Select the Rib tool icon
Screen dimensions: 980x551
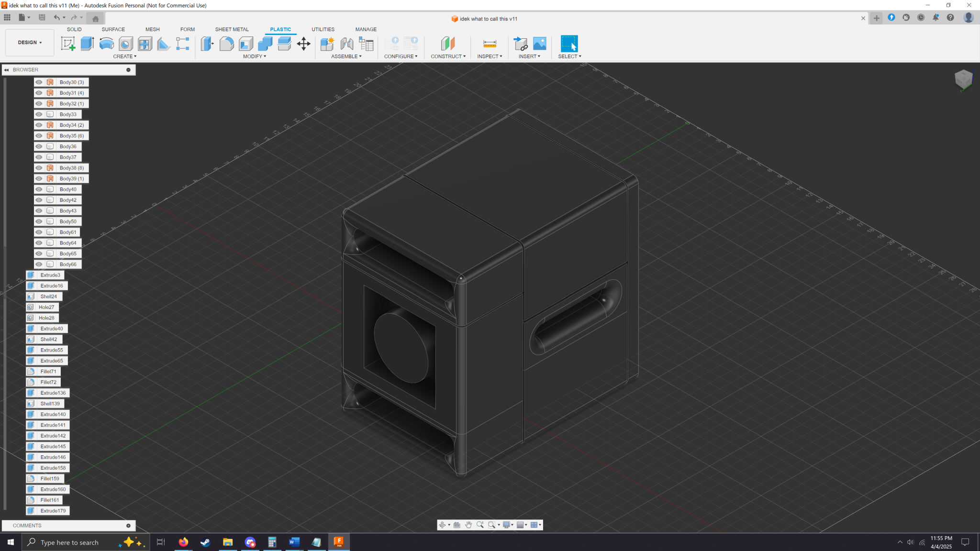point(164,44)
